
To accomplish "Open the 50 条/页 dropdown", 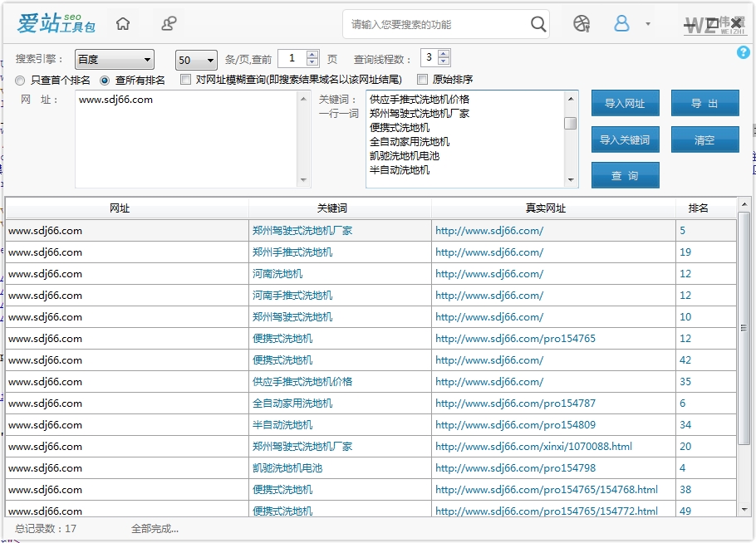I will pos(194,59).
